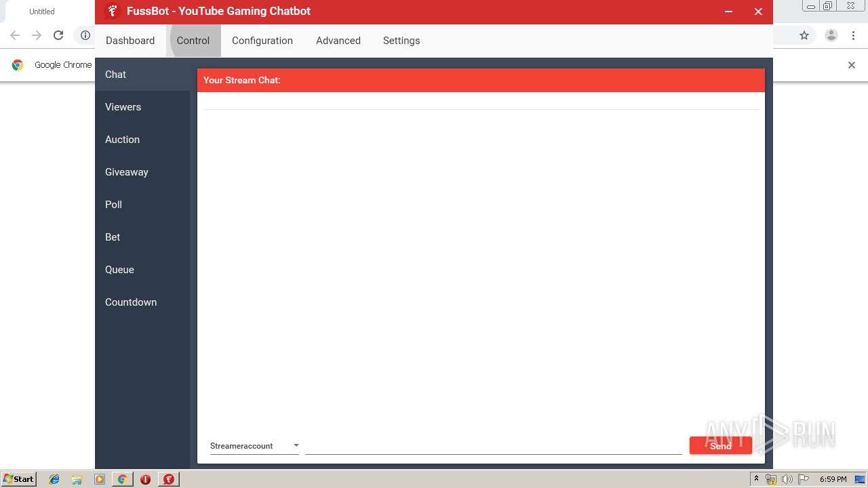
Task: Open Viewers in the sidebar
Action: tap(142, 107)
